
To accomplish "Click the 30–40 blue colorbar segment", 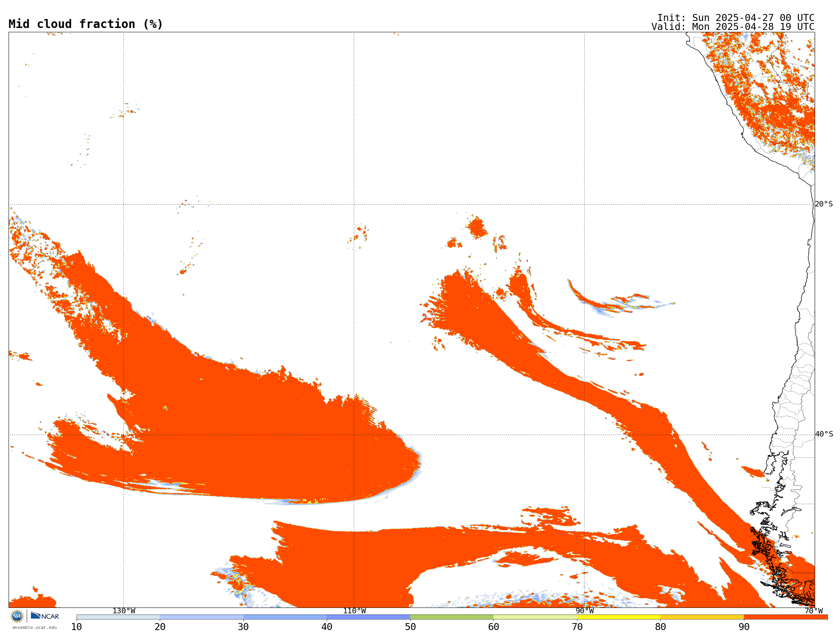I will point(285,617).
